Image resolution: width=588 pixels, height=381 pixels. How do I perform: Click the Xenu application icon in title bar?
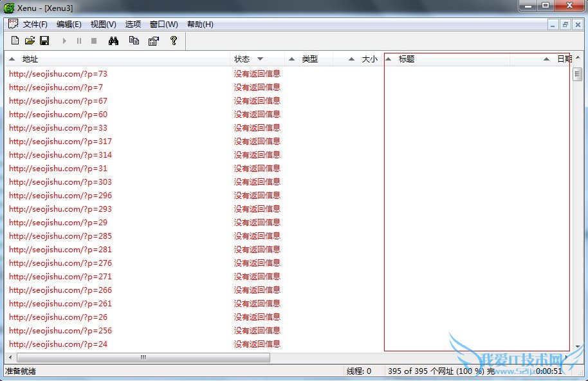pyautogui.click(x=9, y=8)
